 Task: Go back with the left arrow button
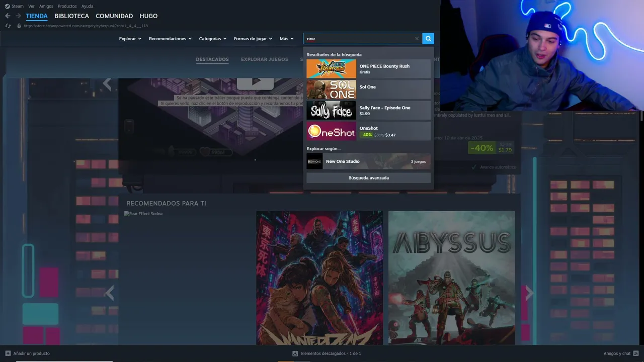(8, 16)
